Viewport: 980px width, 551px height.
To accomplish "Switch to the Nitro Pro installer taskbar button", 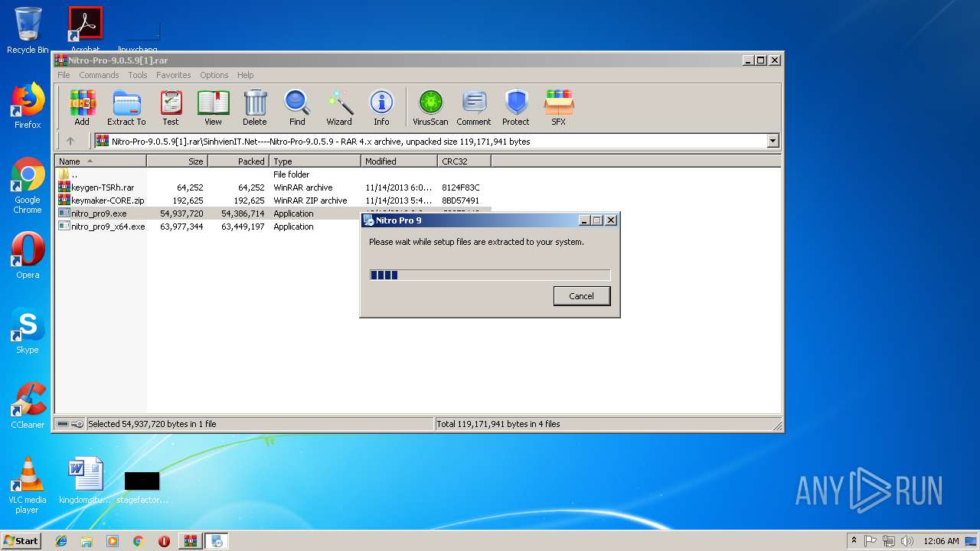I will (x=217, y=541).
